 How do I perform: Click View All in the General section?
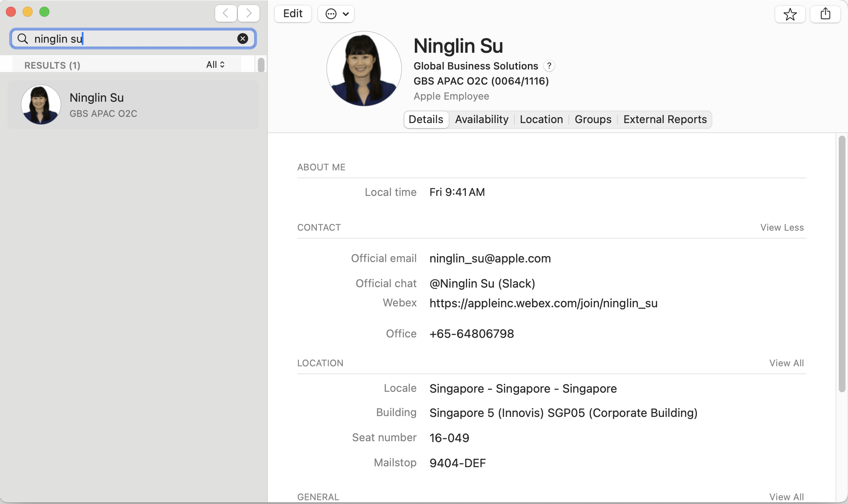786,497
